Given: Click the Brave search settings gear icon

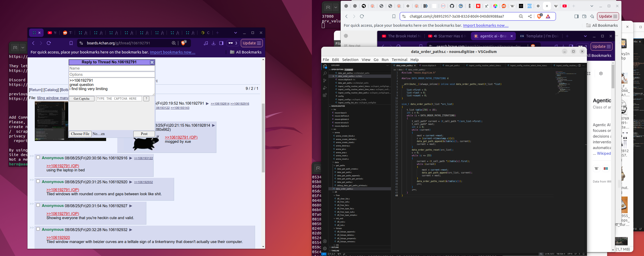Looking at the screenshot, I should (601, 73).
